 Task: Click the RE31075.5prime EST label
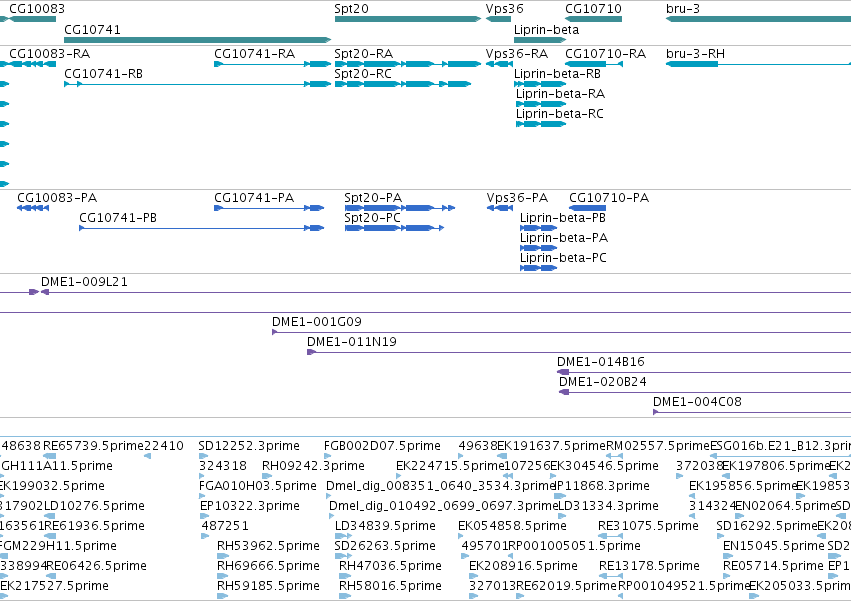coord(648,527)
